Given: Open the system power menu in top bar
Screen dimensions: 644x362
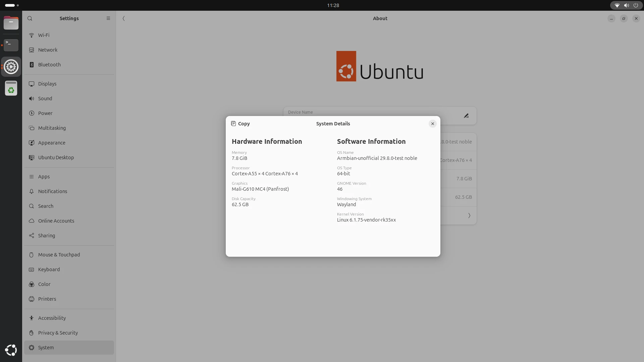Looking at the screenshot, I should 636,5.
